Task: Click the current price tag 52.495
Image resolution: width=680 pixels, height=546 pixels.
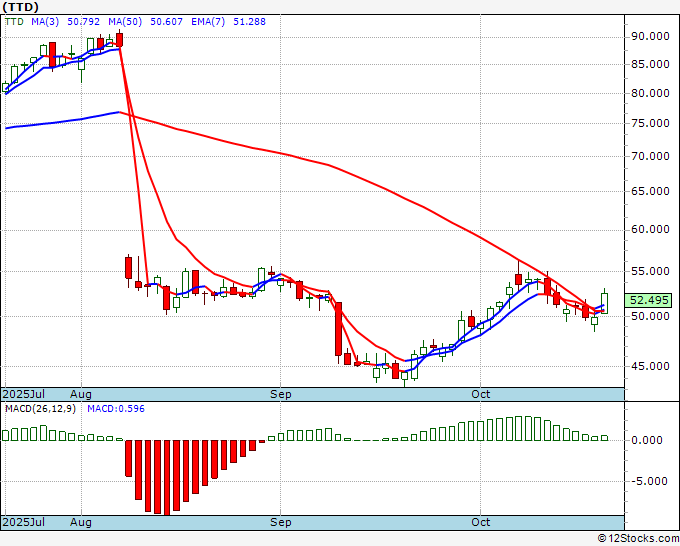Action: coord(648,300)
